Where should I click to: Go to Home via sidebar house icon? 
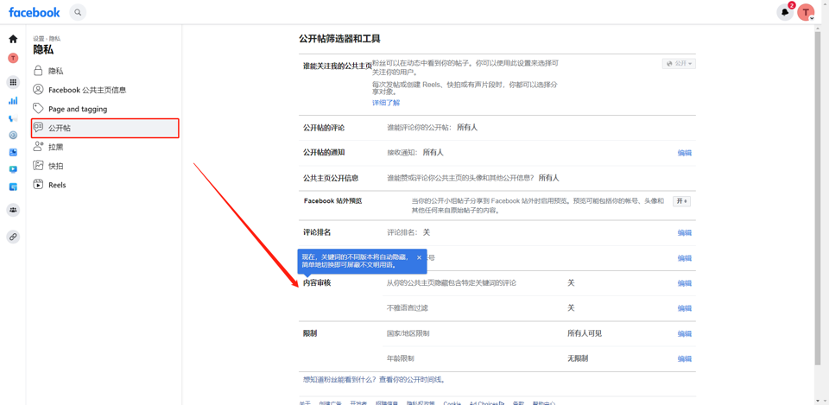point(13,39)
